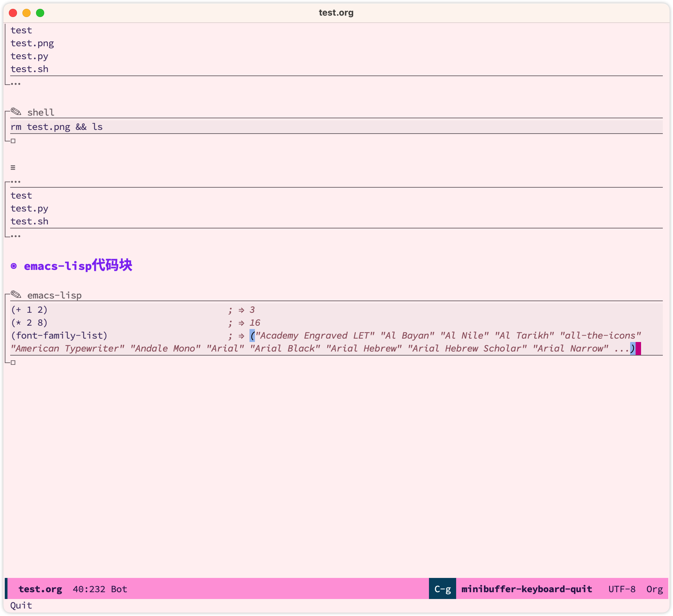Click the "Al Nile" string
673x616 pixels.
[x=464, y=336]
